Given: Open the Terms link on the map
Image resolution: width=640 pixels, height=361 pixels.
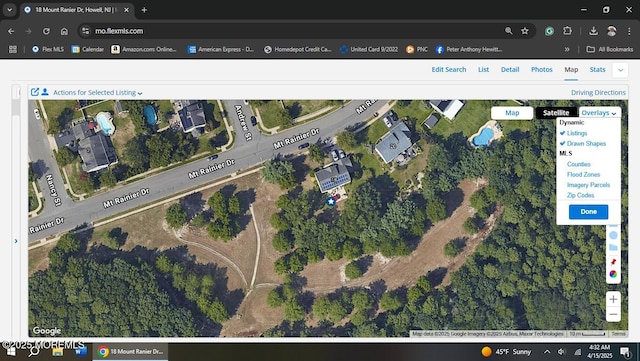Looking at the screenshot, I should click(618, 334).
